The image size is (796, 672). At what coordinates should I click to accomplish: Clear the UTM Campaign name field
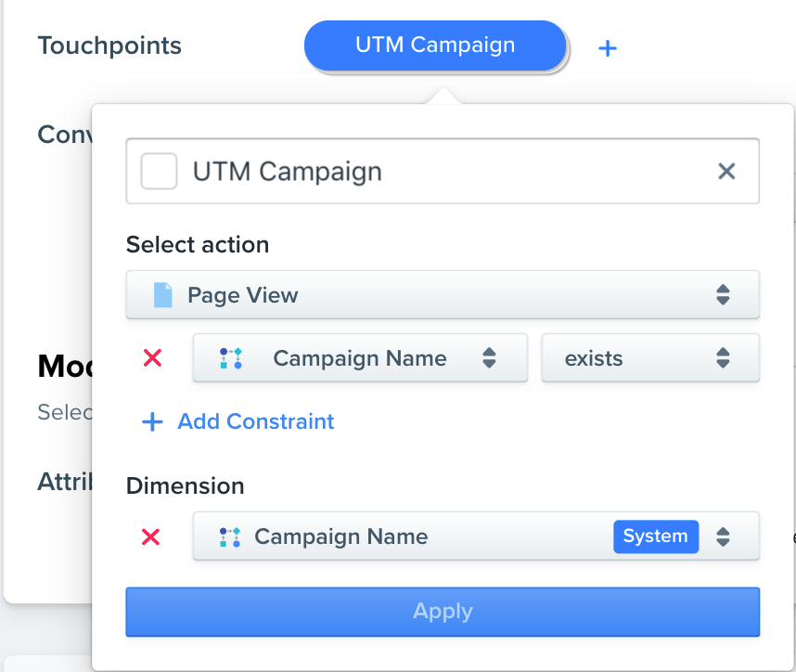point(726,171)
